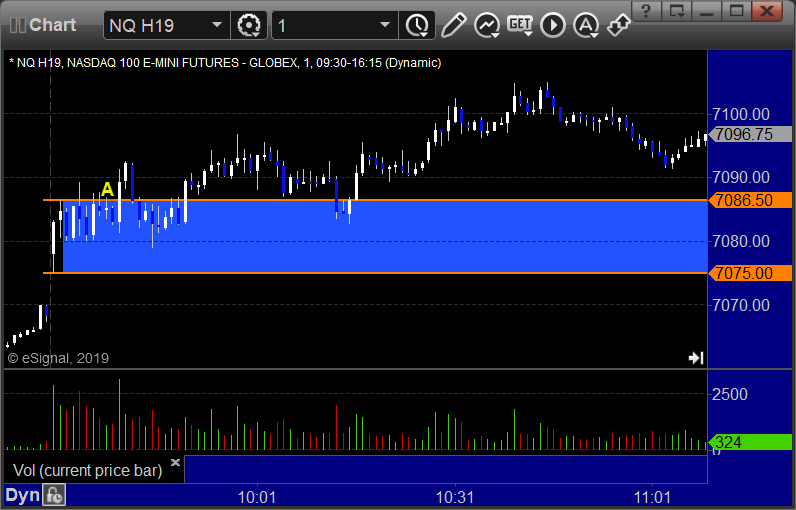
Task: Click into the interval field showing 1
Action: pos(335,25)
